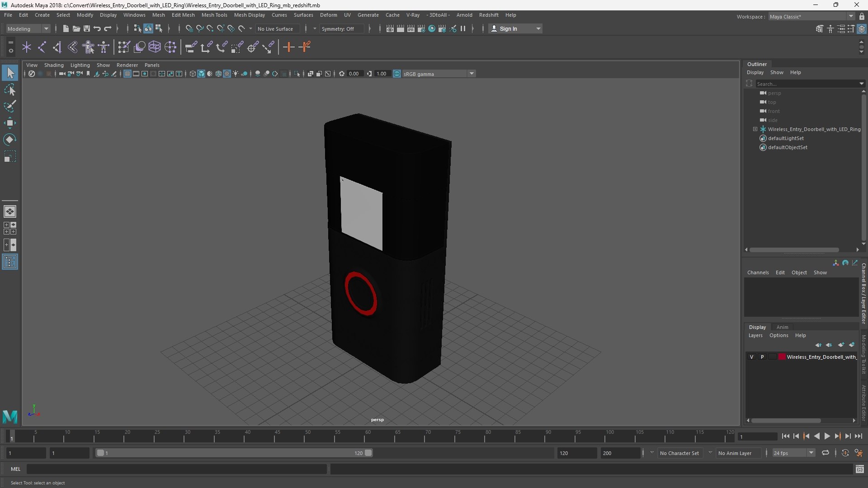868x488 pixels.
Task: Open the Modeling menu set dropdown
Action: click(28, 28)
